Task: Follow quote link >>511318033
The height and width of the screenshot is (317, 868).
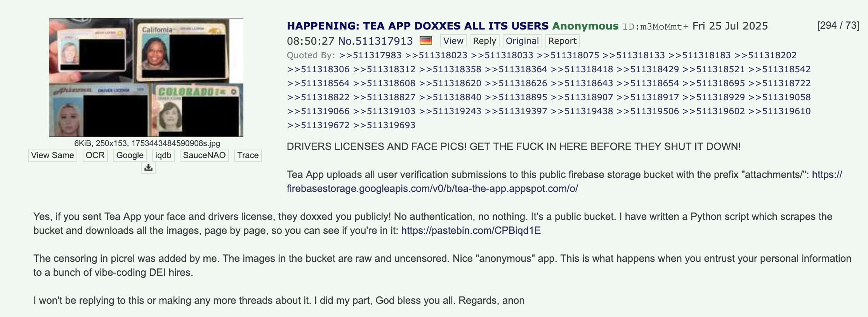Action: pyautogui.click(x=502, y=55)
